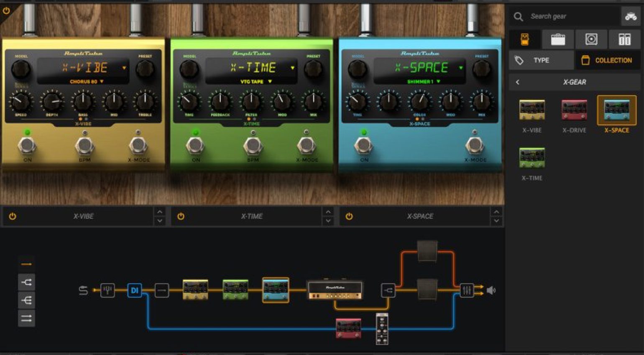Click the up arrow on X-SPACE slot
The width and height of the screenshot is (644, 355).
pos(496,212)
